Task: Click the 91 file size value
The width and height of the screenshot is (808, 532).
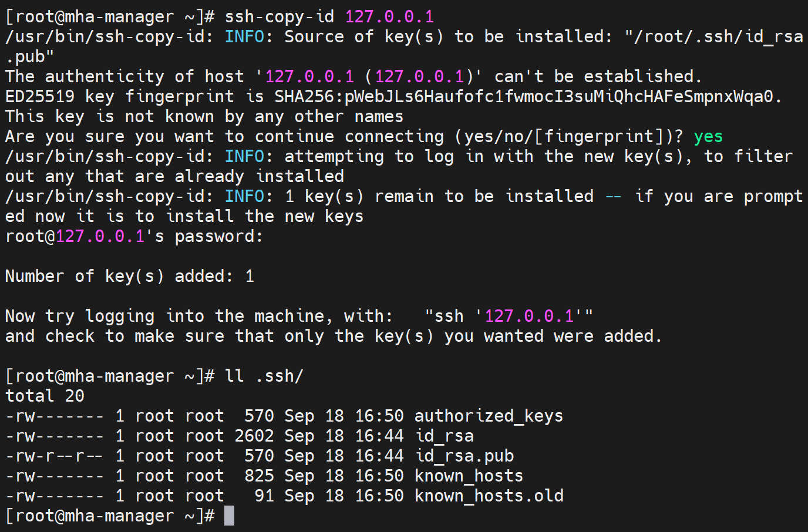Action: point(264,496)
